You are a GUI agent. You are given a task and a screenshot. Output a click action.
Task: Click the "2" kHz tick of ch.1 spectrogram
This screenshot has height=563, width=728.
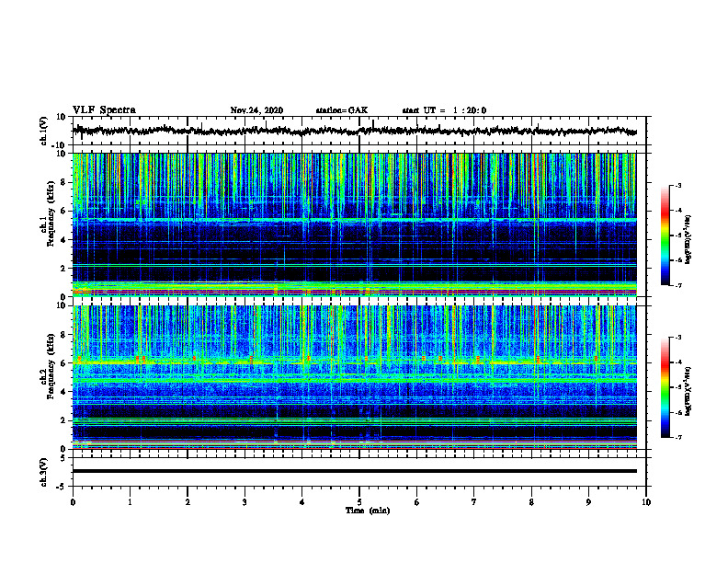click(63, 269)
